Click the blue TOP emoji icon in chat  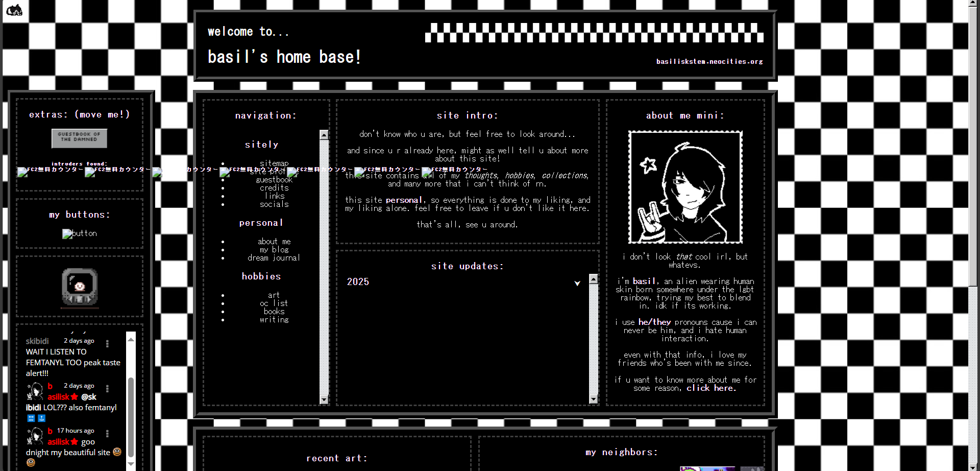(42, 418)
